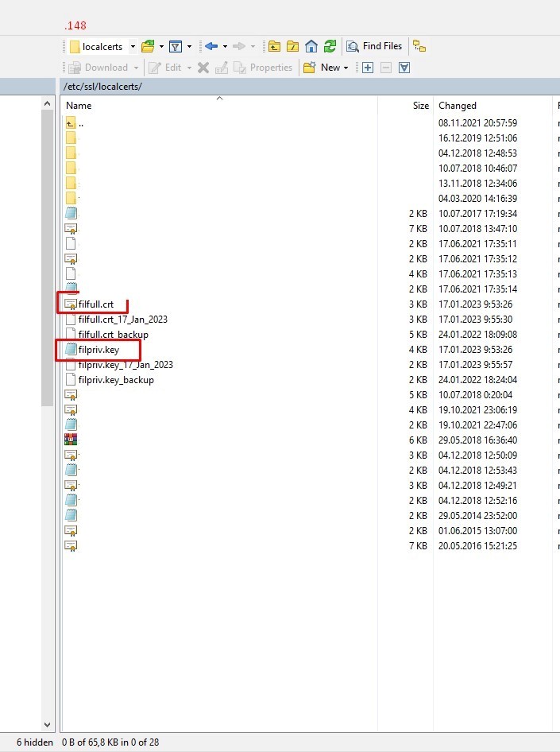
Task: Select file filfull.crt_backup
Action: 113,335
